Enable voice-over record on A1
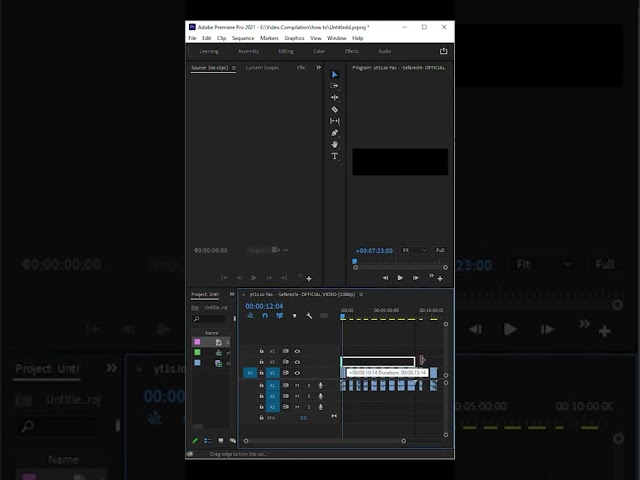Viewport: 640px width, 480px height. click(320, 385)
